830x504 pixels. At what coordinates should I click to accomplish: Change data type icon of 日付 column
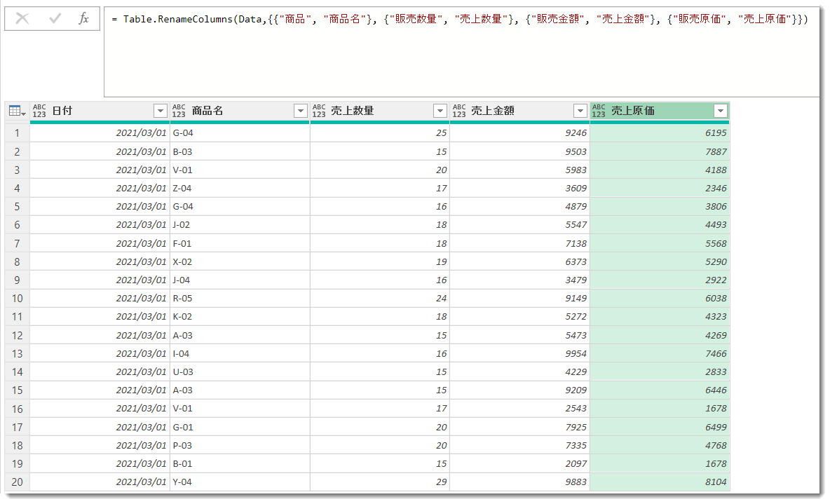point(39,111)
